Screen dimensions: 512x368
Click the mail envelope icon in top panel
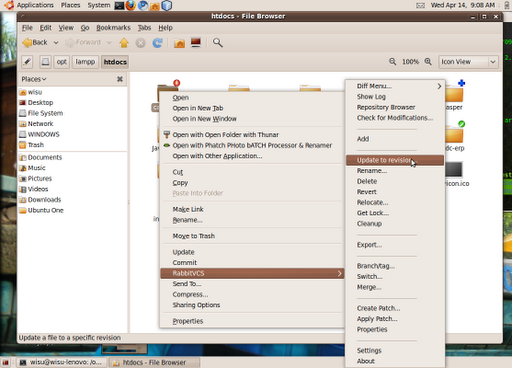tap(420, 5)
